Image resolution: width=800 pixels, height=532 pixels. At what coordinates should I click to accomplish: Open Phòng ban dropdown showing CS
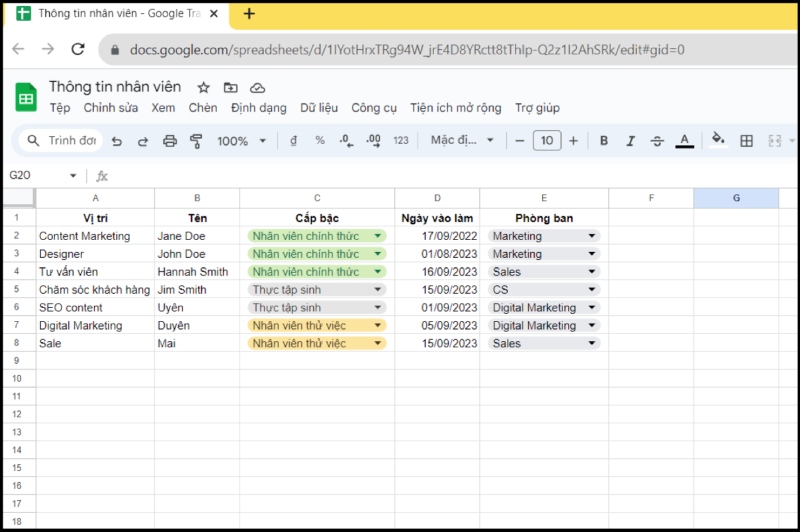tap(592, 290)
